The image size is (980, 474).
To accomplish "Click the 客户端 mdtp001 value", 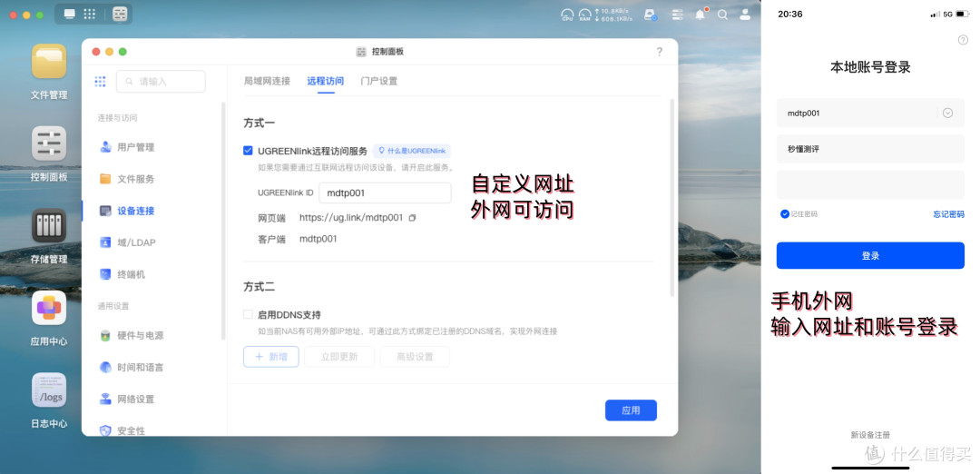I will coord(318,239).
